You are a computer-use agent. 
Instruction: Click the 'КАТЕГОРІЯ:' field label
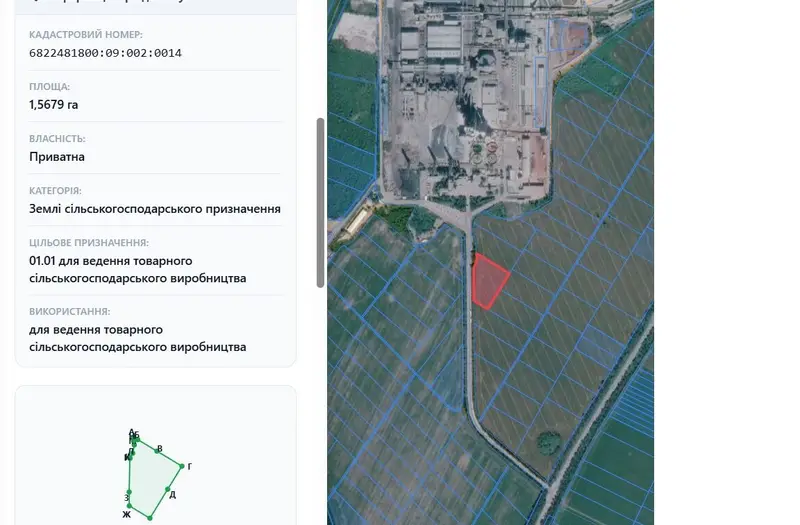(55, 191)
